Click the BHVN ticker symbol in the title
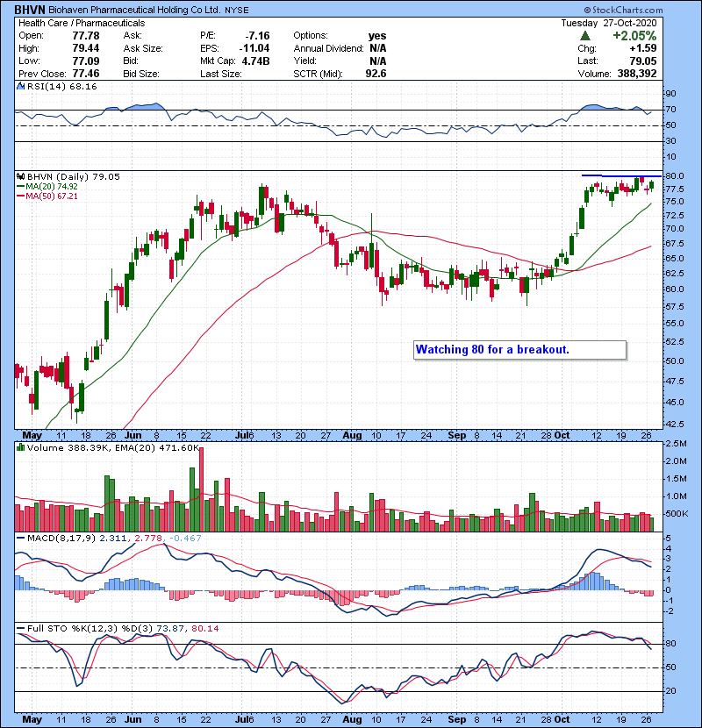Screen dimensions: 702x728 click(30, 10)
